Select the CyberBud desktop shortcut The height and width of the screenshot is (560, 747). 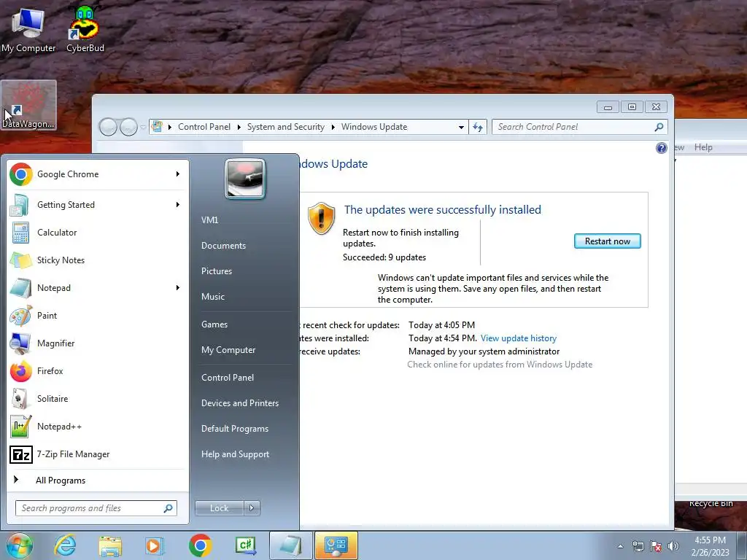85,28
